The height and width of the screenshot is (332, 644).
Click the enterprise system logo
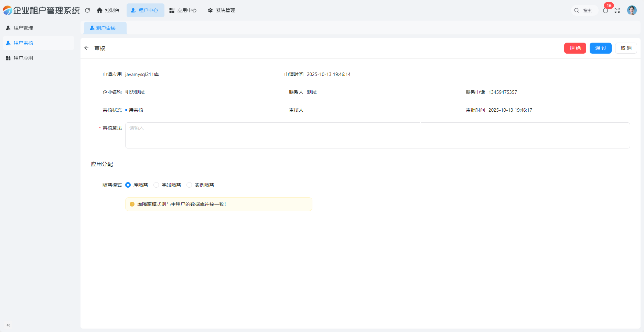[x=8, y=10]
